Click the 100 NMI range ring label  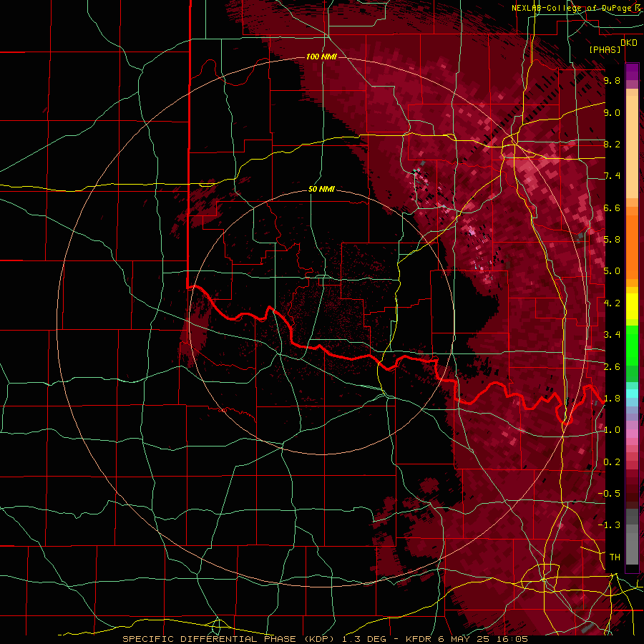pos(321,57)
